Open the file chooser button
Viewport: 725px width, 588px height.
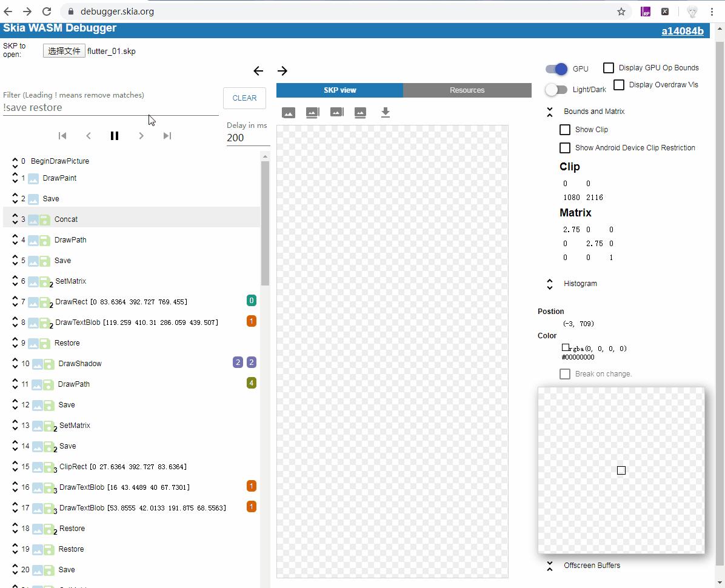pos(64,51)
